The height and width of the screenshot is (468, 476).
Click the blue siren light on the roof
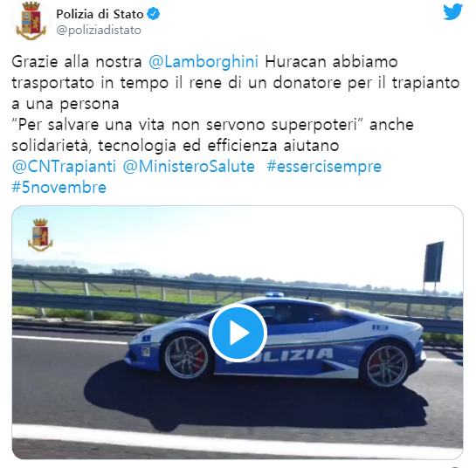click(x=274, y=293)
